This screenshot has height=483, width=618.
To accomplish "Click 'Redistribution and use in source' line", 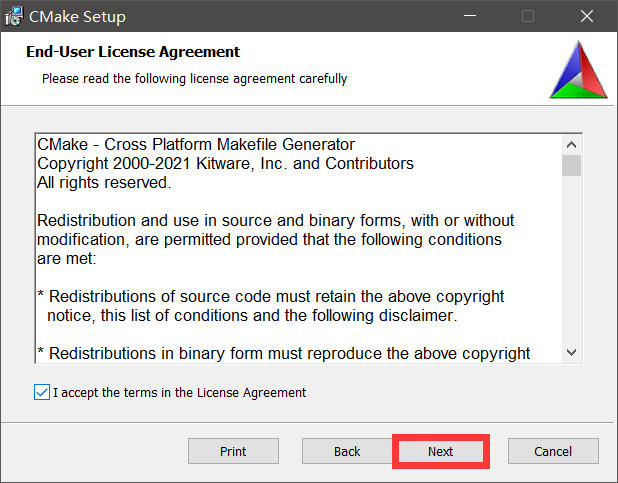I will coord(275,220).
